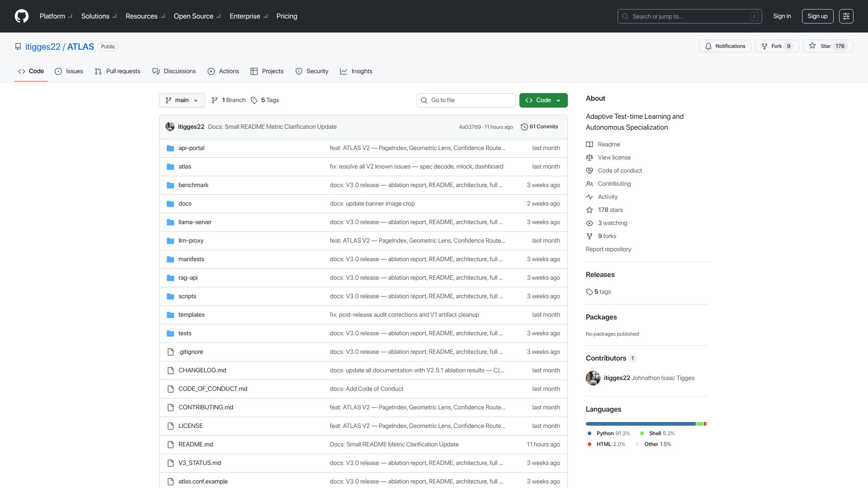Open the Actions tab
The height and width of the screenshot is (488, 868).
pos(223,71)
